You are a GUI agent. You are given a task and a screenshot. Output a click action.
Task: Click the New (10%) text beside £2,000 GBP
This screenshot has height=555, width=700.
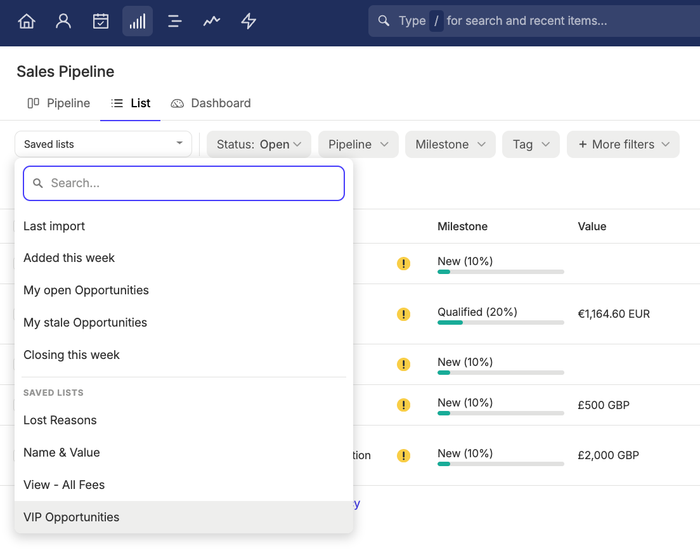click(465, 453)
